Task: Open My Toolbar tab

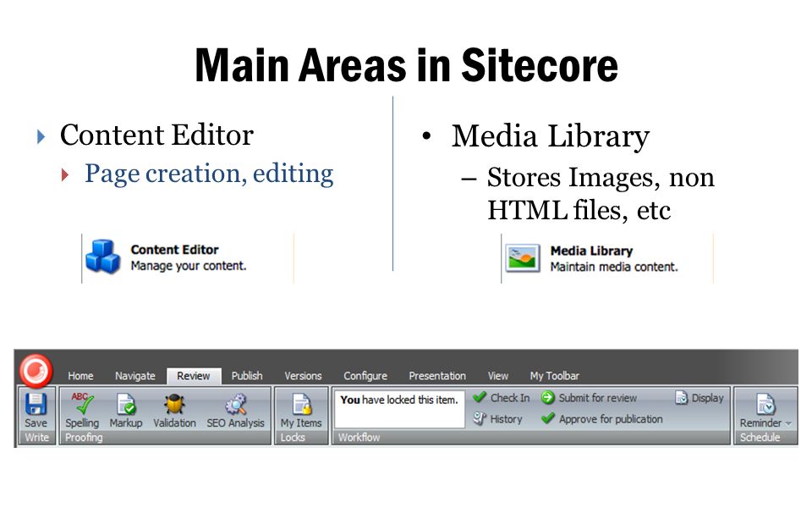Action: 554,376
